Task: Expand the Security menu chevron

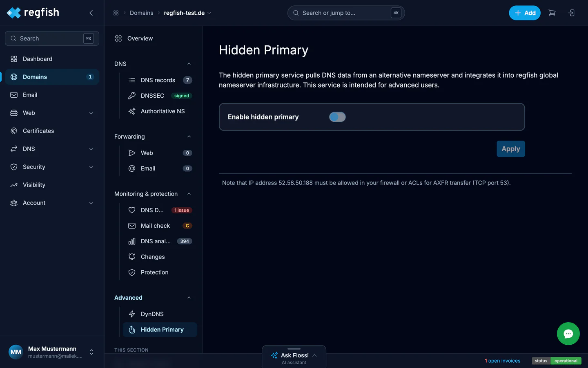Action: [91, 167]
